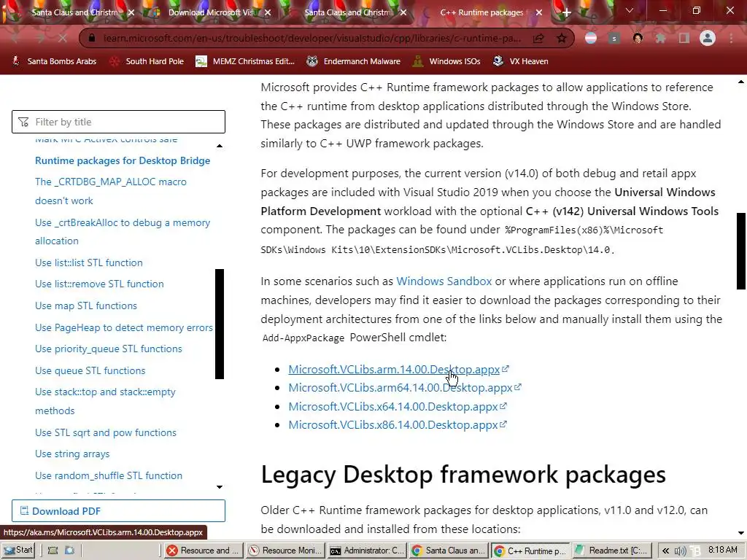Open The _CRTDBG_MAP_ALLOC macro doesn't work article
The image size is (747, 560).
coord(111,191)
